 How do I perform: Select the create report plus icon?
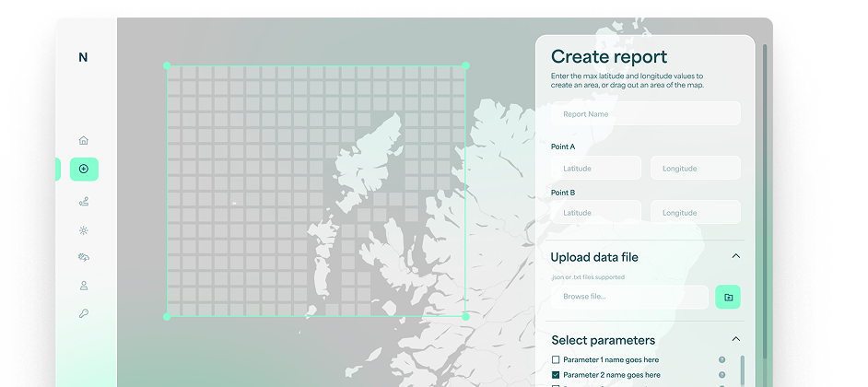click(x=84, y=169)
